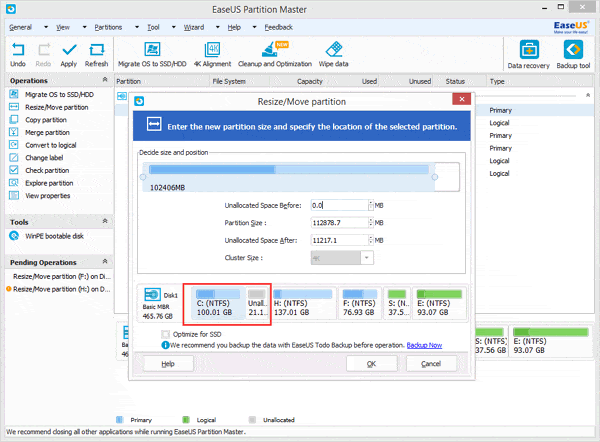Viewport: 600px width, 442px height.
Task: Click the Redo toolbar icon
Action: 44,50
